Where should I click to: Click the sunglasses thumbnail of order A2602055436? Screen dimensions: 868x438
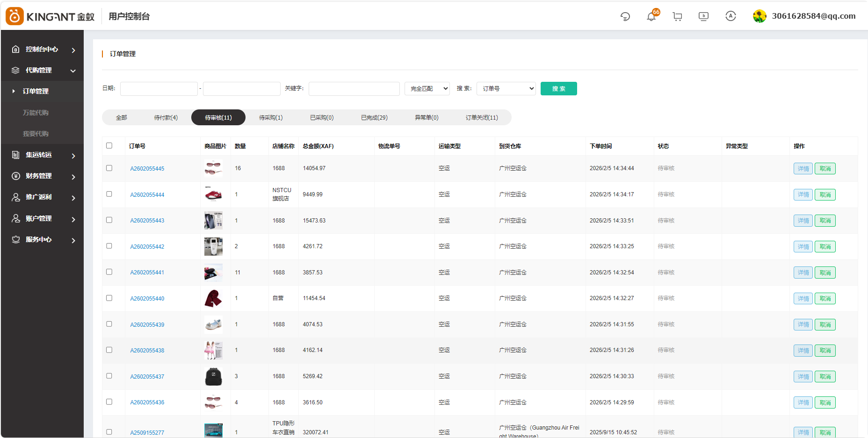213,402
